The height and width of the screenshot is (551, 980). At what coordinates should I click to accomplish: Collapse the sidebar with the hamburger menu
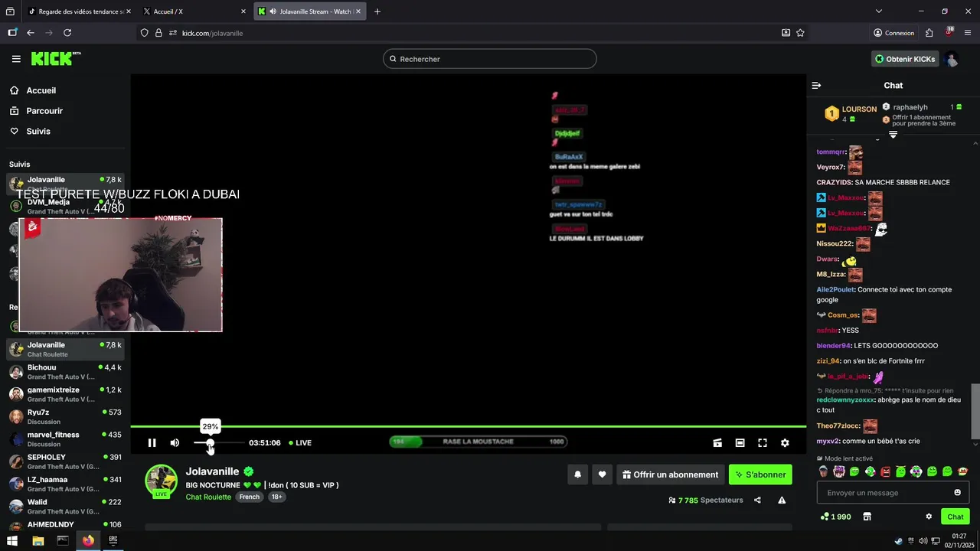click(x=16, y=59)
